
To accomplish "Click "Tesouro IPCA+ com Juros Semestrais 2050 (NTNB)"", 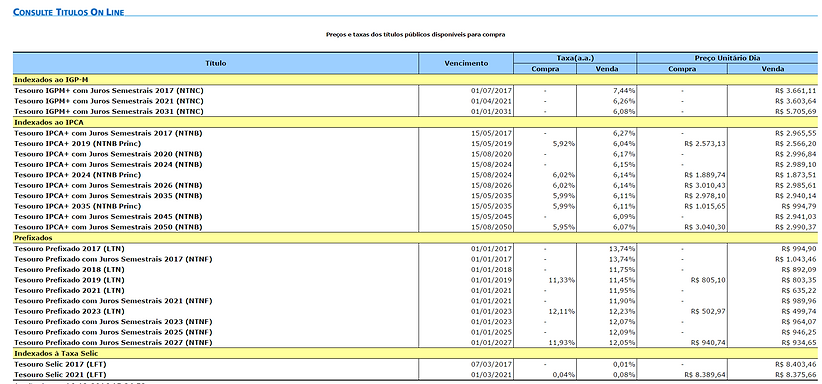I will coord(108,227).
